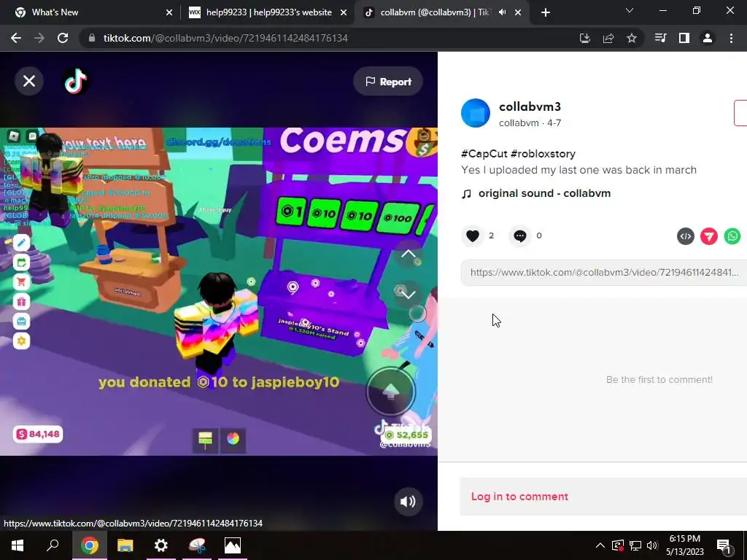This screenshot has width=747, height=560.
Task: View site info via the lock icon
Action: click(x=91, y=38)
